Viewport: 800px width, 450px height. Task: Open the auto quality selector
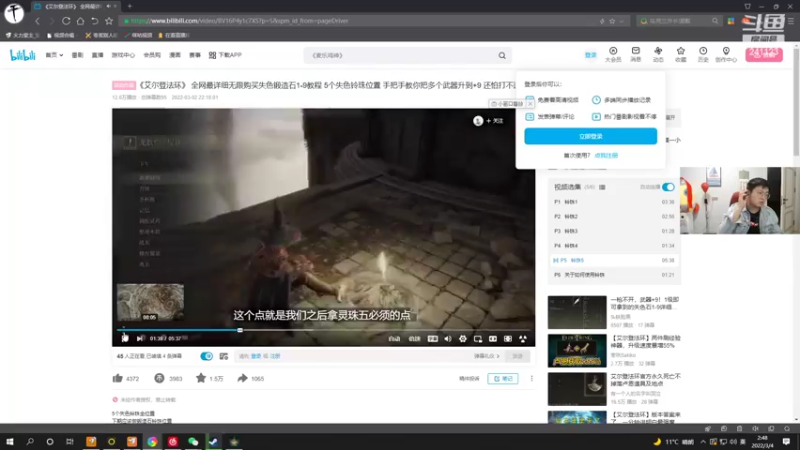pos(394,339)
